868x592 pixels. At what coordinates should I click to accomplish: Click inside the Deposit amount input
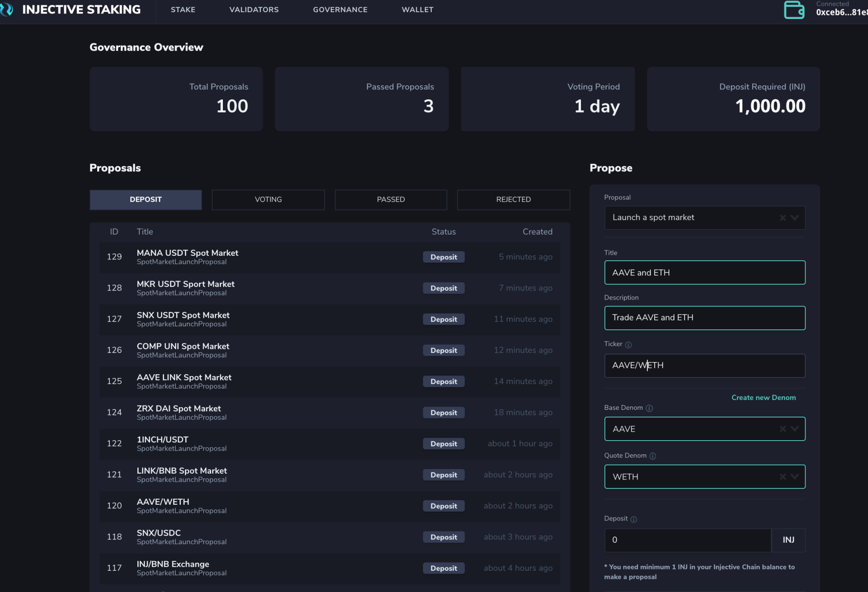click(687, 540)
